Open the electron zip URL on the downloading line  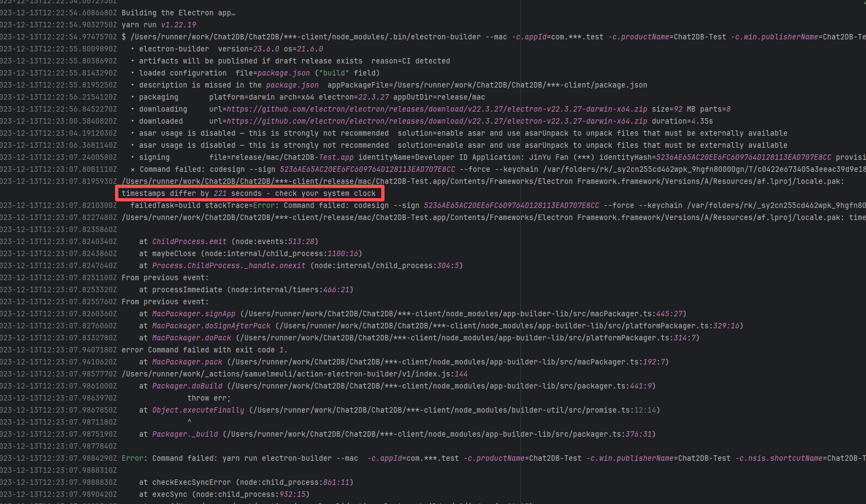pyautogui.click(x=437, y=109)
